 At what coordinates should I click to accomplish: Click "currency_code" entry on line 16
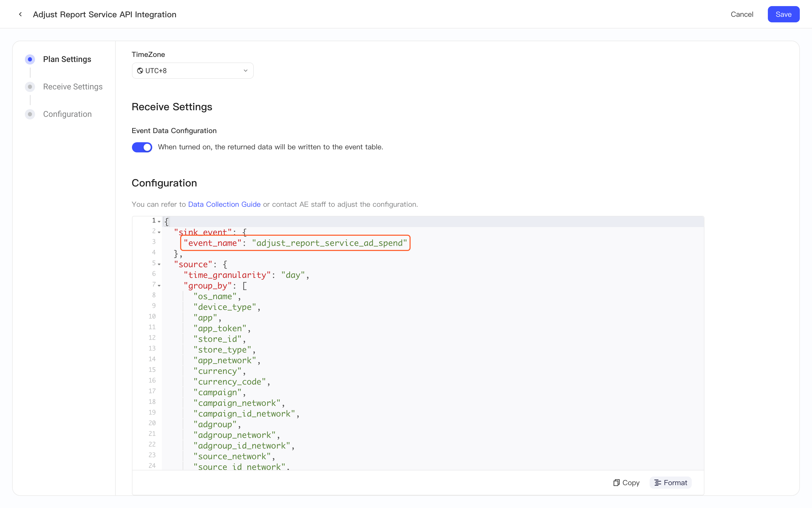230,382
